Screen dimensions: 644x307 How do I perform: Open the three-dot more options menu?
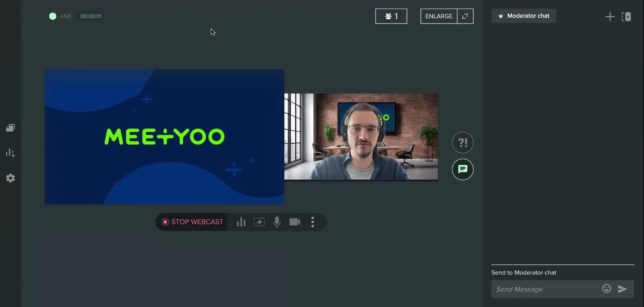point(313,222)
